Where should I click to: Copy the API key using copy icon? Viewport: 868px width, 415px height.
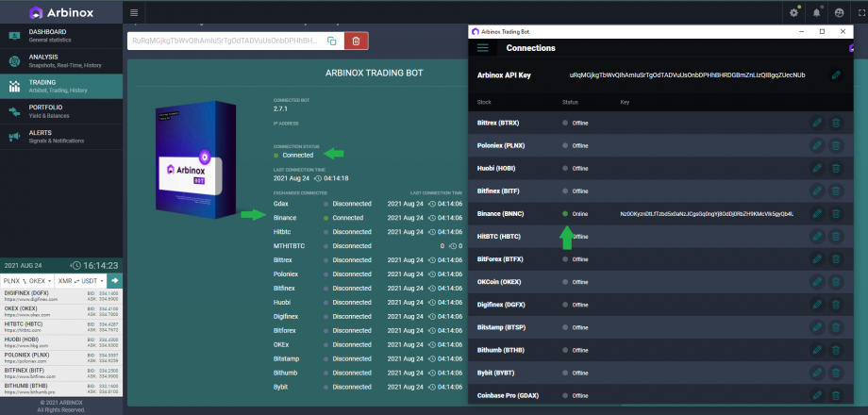pos(331,41)
